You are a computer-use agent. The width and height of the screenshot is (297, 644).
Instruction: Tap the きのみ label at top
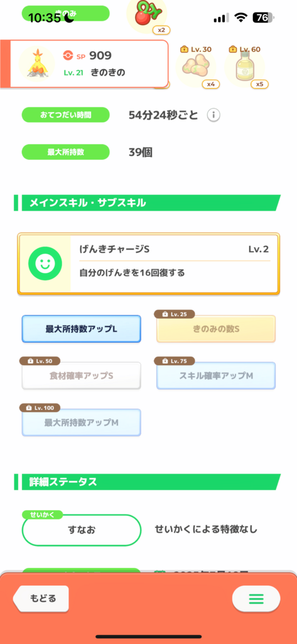tap(66, 13)
